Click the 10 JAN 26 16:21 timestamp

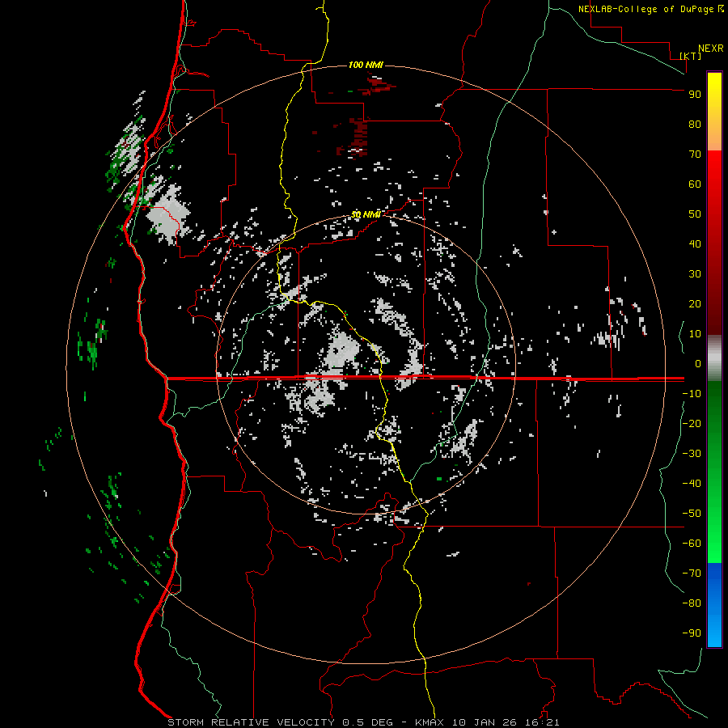pyautogui.click(x=506, y=722)
